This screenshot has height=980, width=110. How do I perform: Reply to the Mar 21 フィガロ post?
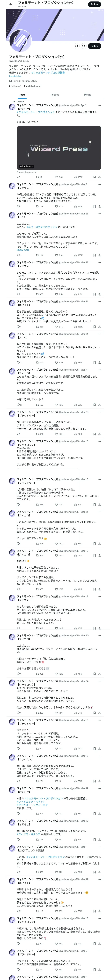tap(18, 544)
